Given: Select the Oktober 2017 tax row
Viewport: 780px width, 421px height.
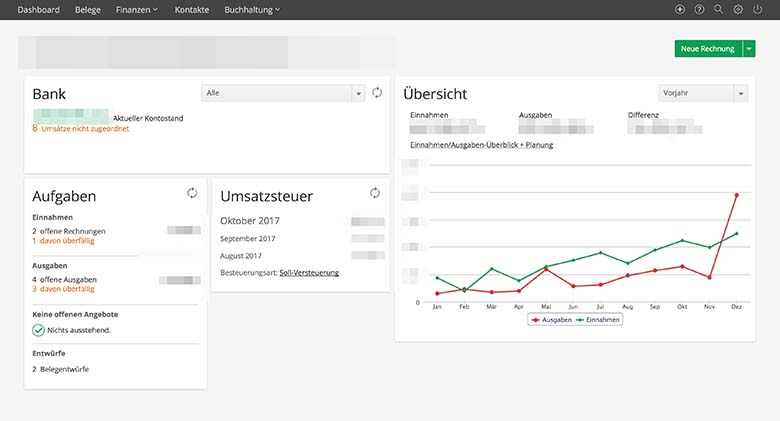Looking at the screenshot, I should (302, 221).
